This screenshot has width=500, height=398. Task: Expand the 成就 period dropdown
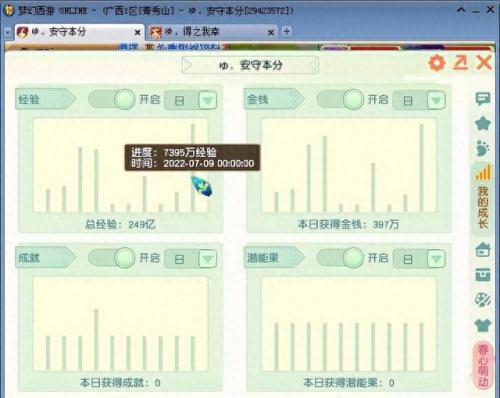tap(208, 258)
